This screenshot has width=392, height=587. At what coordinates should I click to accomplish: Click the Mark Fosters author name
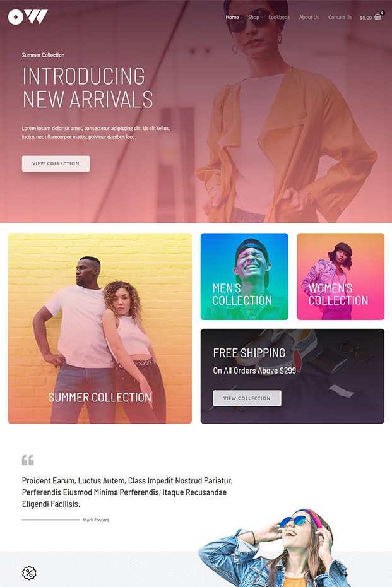tap(96, 520)
